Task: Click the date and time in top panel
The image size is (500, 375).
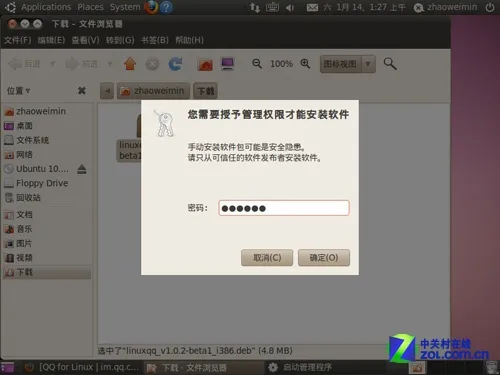Action: [x=364, y=7]
